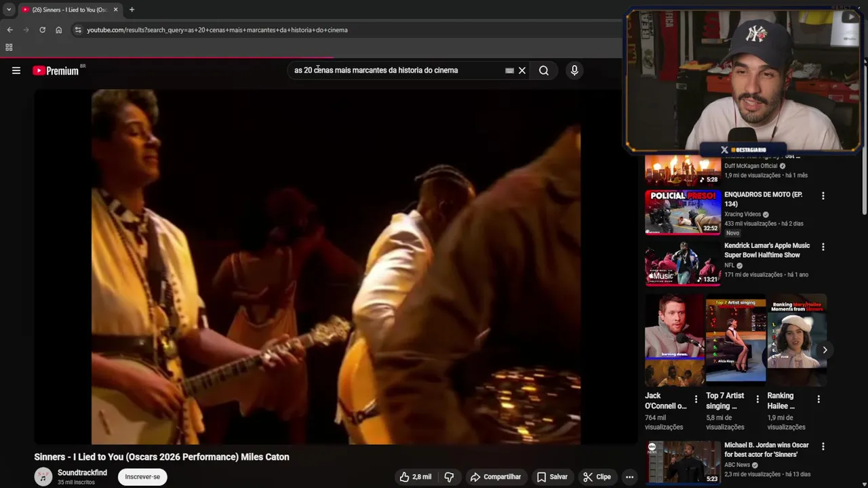Viewport: 868px width, 488px height.
Task: Open the Soundtrackfind channel name link
Action: (x=82, y=472)
